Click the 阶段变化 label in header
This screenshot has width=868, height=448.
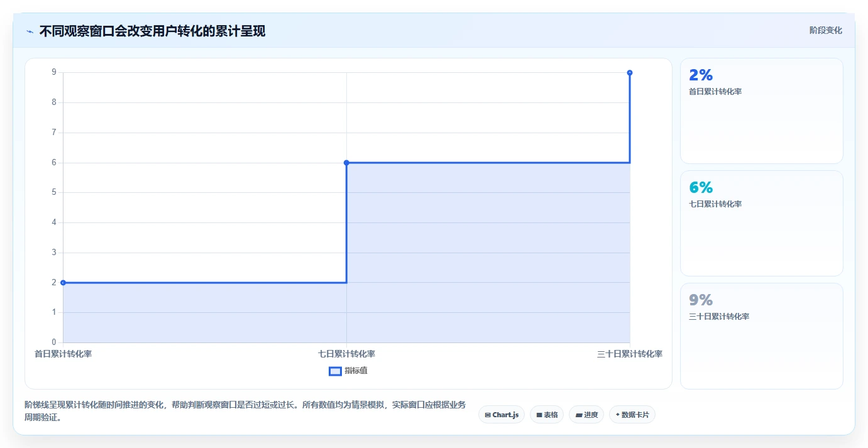pyautogui.click(x=825, y=30)
